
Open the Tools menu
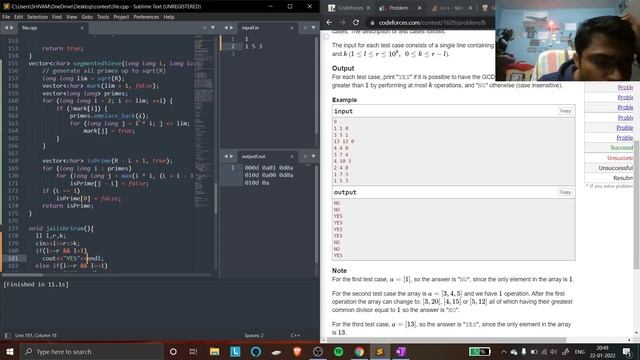tap(103, 17)
